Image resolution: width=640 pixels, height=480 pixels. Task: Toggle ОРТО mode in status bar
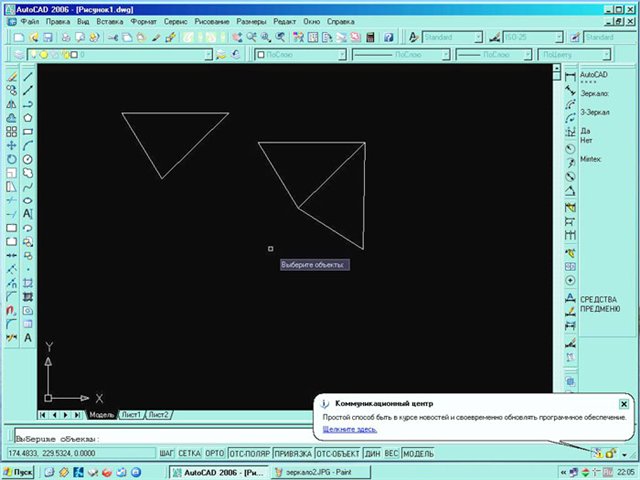tap(214, 453)
